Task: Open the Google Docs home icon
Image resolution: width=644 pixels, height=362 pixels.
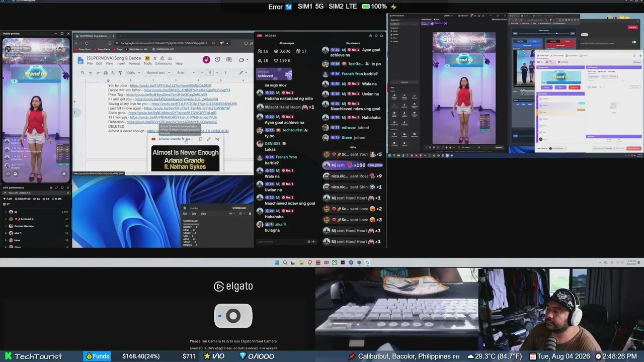Action: pos(80,60)
